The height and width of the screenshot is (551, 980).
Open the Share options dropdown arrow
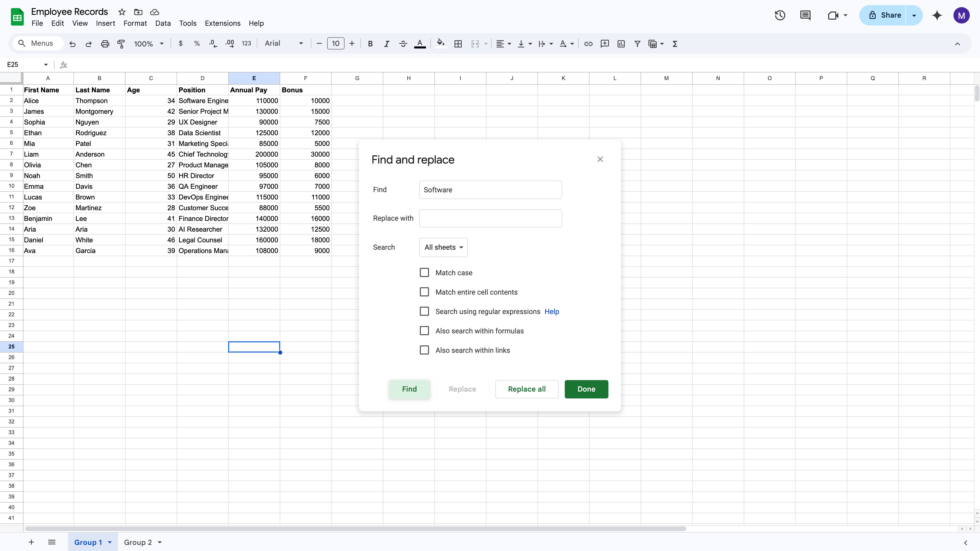(x=914, y=15)
